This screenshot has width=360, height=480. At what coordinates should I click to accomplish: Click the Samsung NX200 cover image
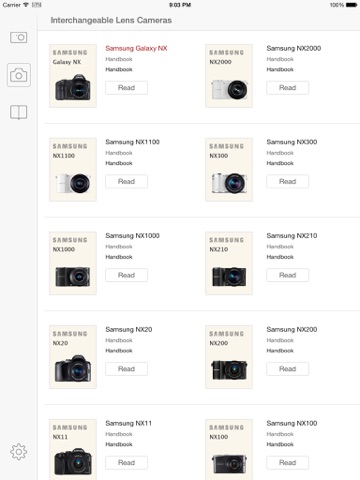click(x=229, y=357)
